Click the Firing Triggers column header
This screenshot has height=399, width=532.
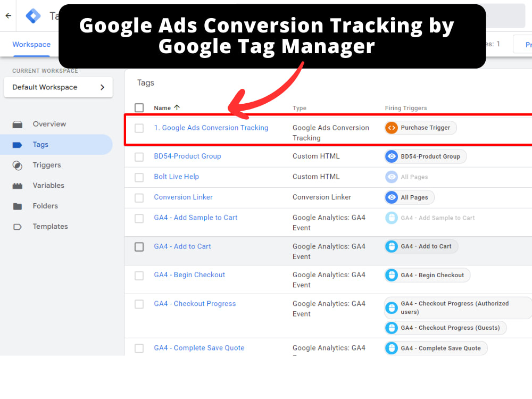406,108
